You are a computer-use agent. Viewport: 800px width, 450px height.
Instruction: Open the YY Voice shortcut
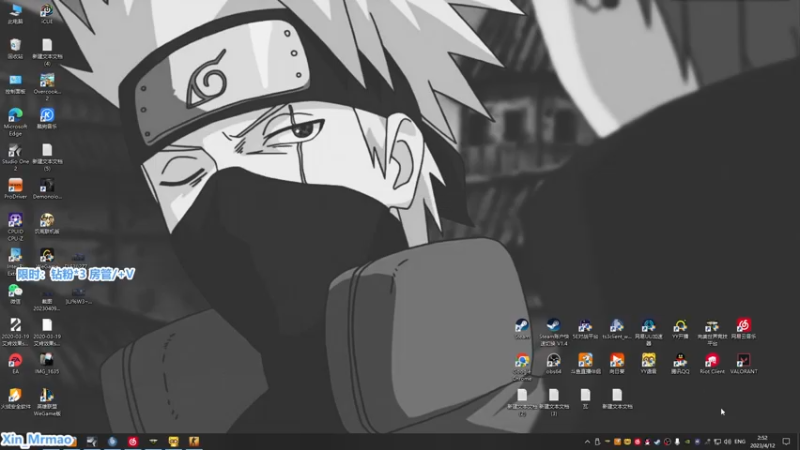coord(648,364)
